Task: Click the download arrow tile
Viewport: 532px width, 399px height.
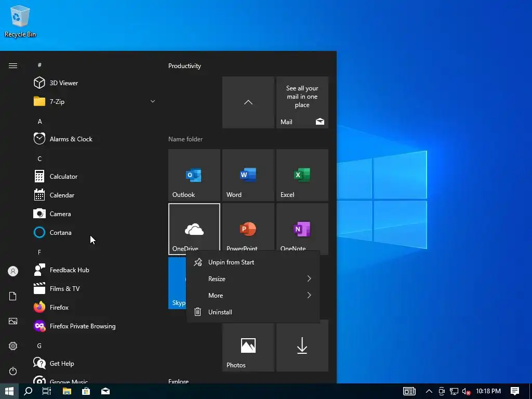Action: point(302,346)
